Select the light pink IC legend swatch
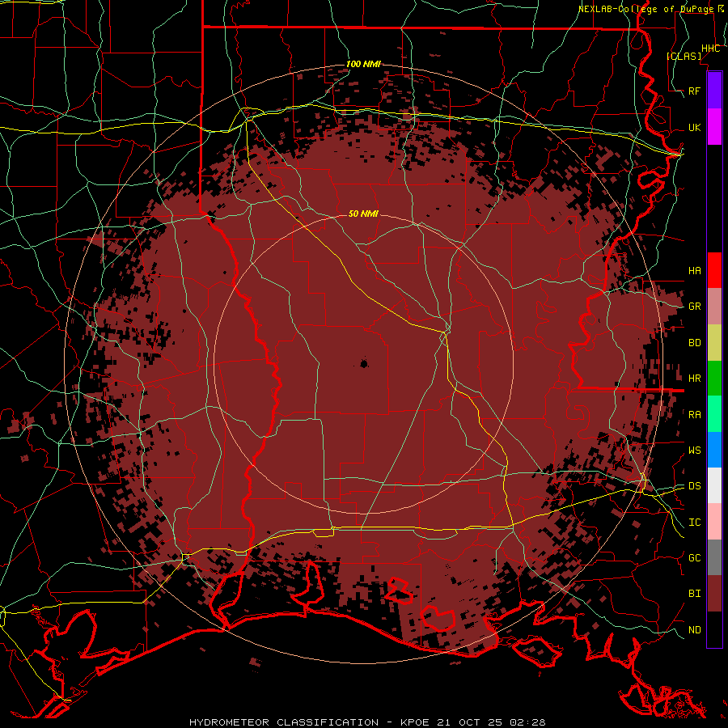This screenshot has width=728, height=728. (714, 522)
